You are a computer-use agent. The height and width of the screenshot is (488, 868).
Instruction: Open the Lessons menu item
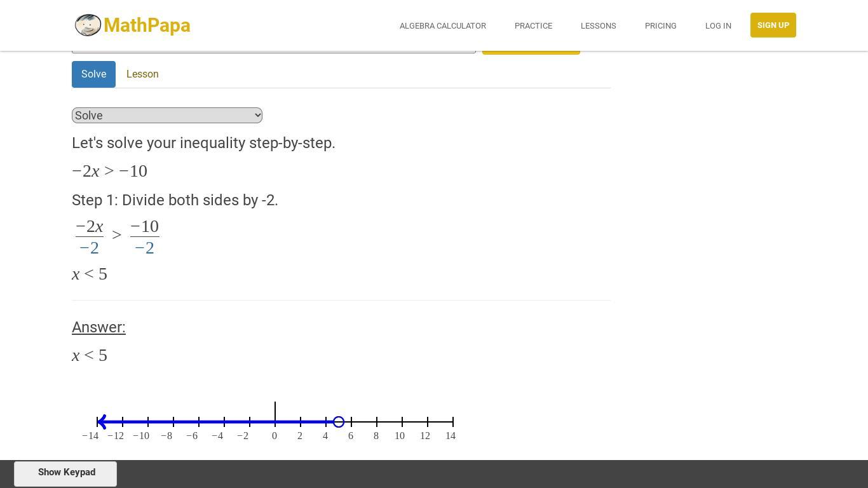coord(598,25)
